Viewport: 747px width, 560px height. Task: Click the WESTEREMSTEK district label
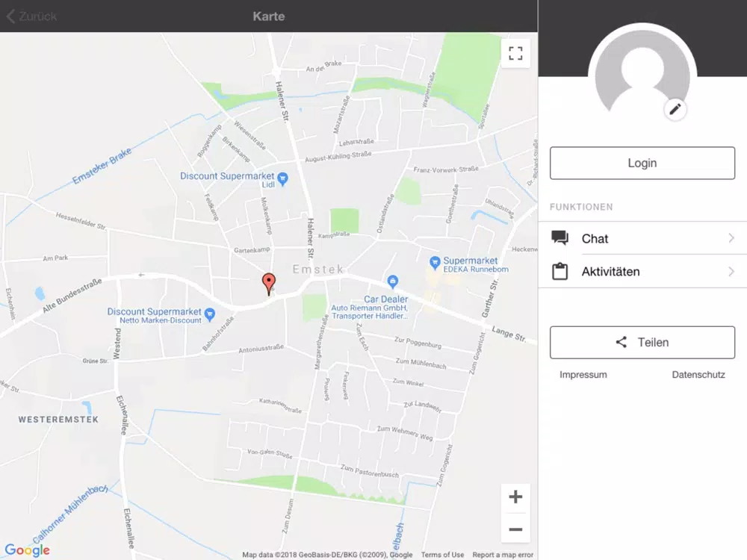click(58, 420)
